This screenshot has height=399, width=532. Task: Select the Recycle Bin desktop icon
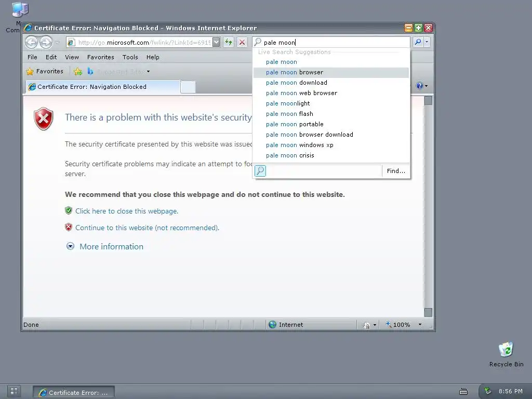tap(506, 354)
